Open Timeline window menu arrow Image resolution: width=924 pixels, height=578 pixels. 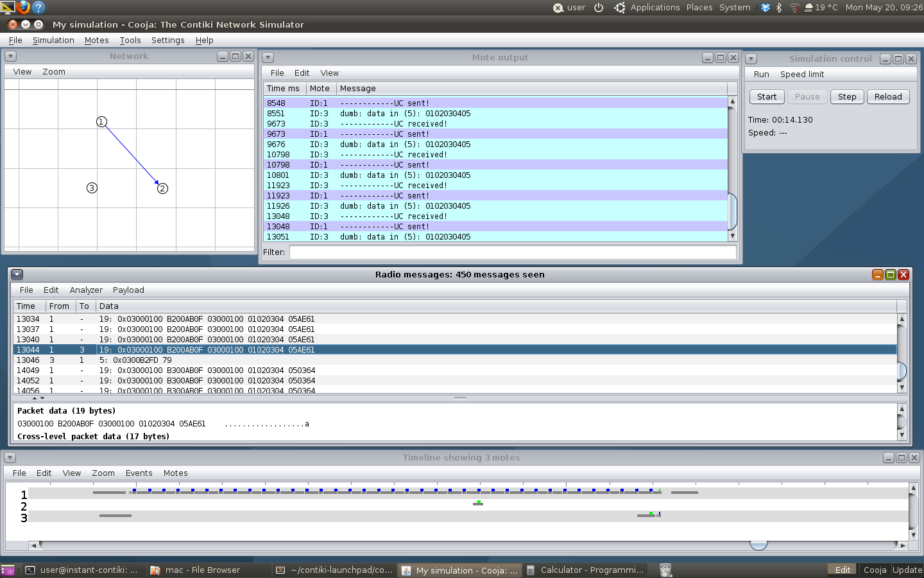pyautogui.click(x=10, y=458)
